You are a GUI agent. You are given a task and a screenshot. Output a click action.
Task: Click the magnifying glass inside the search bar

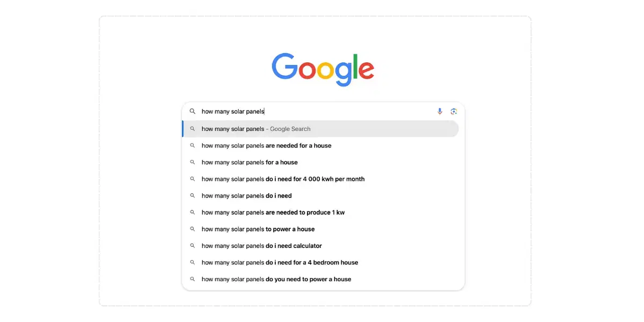coord(193,111)
